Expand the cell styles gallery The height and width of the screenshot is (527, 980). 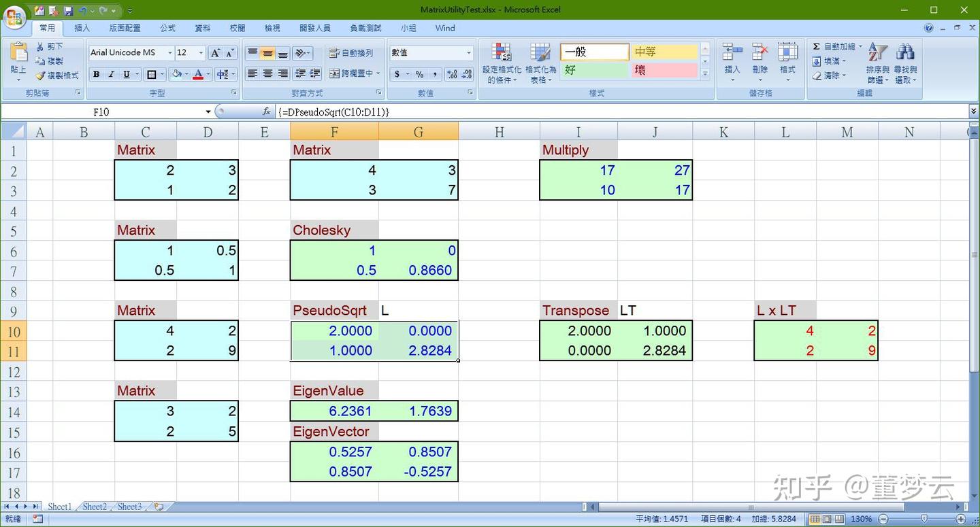click(705, 74)
